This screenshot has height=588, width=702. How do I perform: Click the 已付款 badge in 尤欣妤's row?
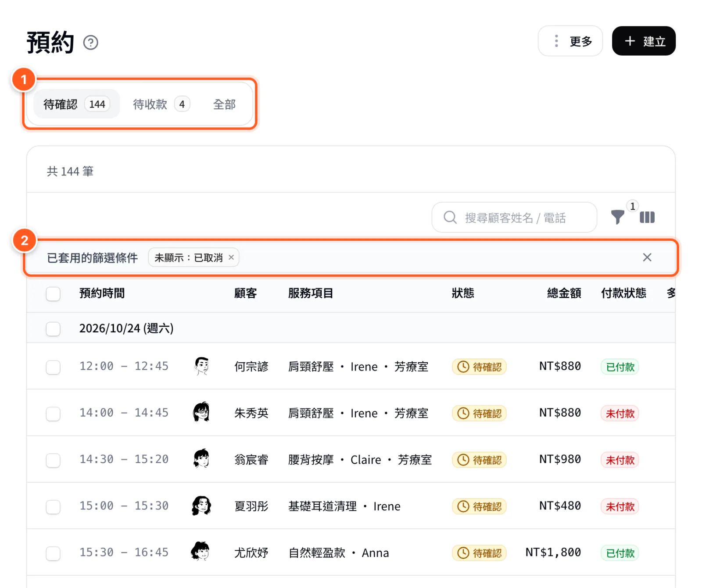(620, 553)
